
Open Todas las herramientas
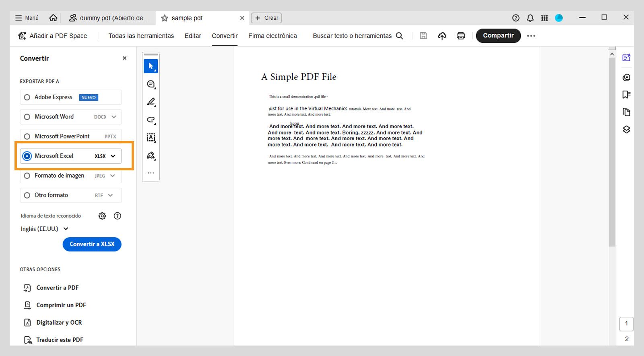pos(141,36)
